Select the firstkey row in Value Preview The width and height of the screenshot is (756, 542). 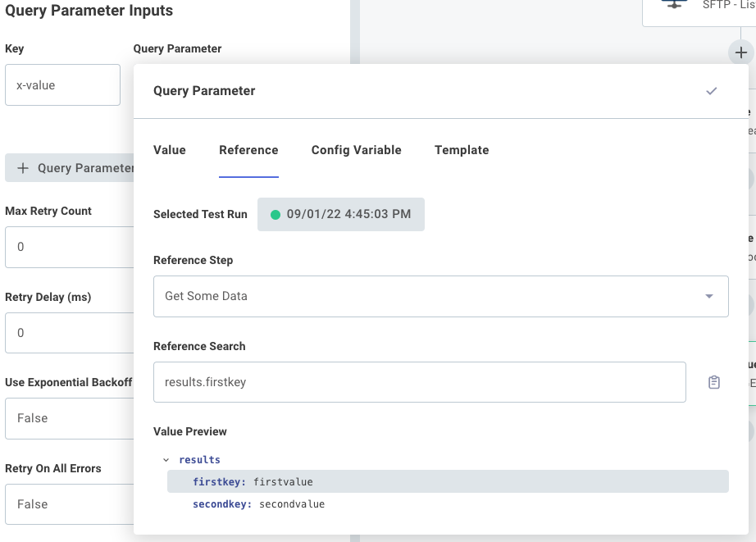point(448,481)
